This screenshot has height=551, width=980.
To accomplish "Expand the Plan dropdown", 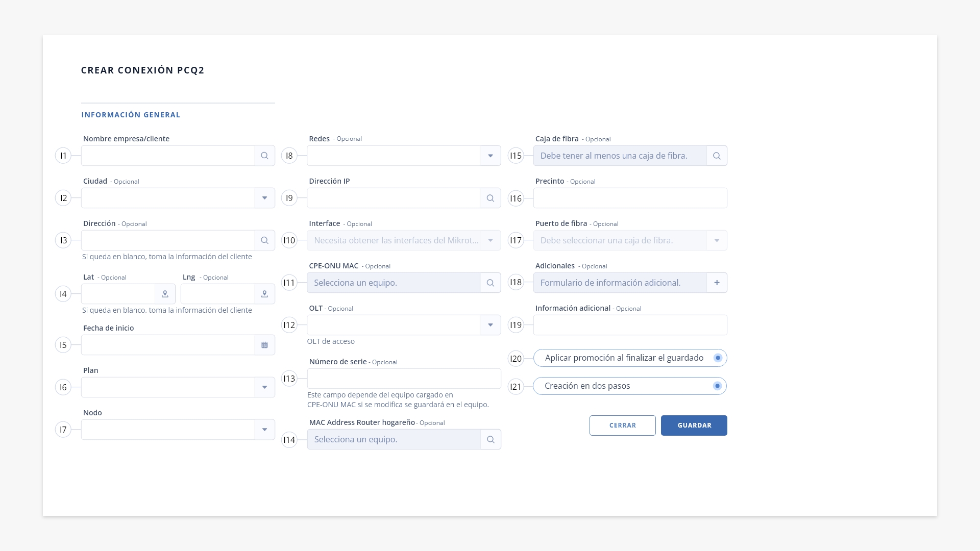I will coord(264,387).
